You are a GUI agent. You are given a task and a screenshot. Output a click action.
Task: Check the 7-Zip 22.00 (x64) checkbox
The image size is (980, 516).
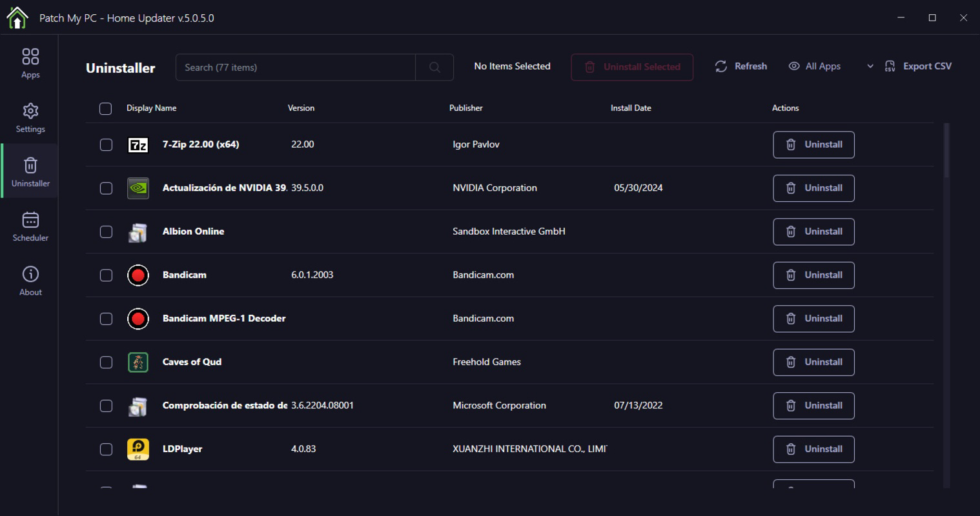(x=107, y=145)
